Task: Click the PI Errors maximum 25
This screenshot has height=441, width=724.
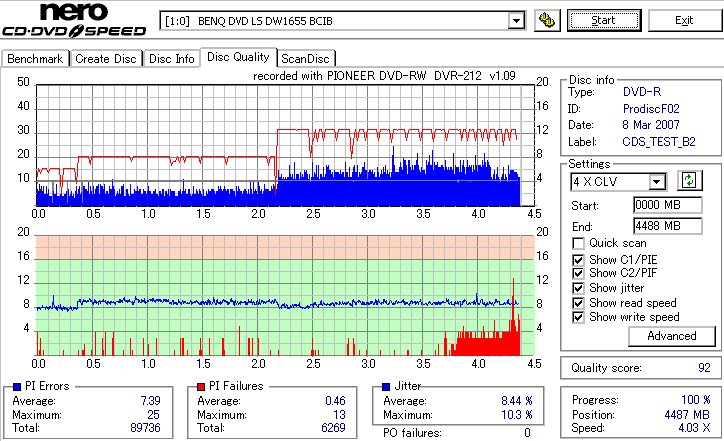Action: tap(153, 415)
